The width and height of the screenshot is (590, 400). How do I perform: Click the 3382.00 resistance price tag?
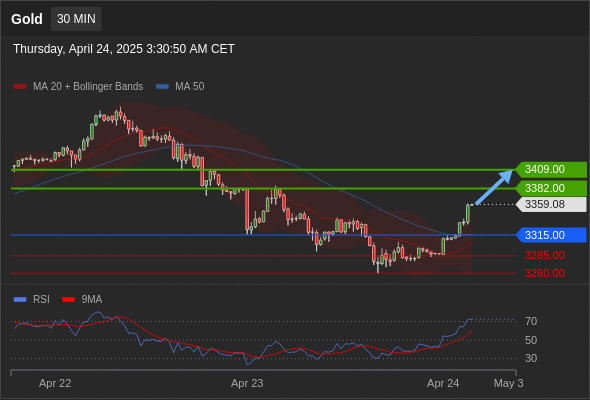click(551, 188)
